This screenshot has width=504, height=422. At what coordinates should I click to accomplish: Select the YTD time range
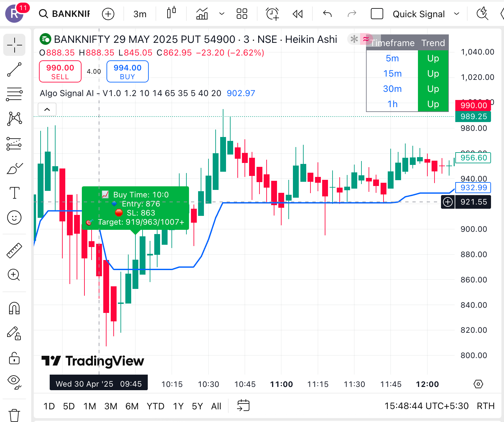(x=155, y=406)
